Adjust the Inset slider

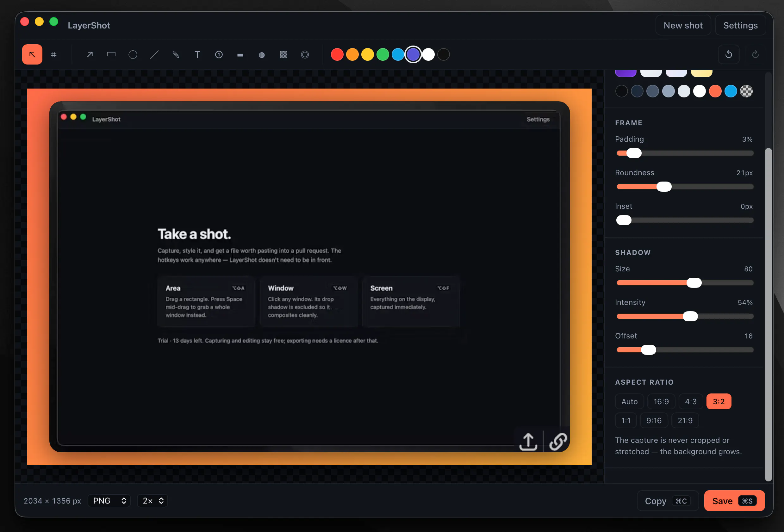[685, 220]
